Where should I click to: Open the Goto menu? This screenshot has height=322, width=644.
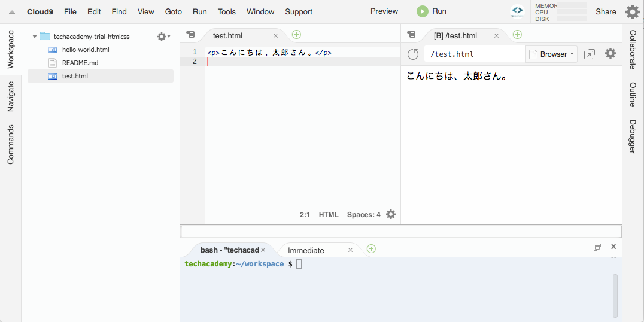click(x=173, y=11)
